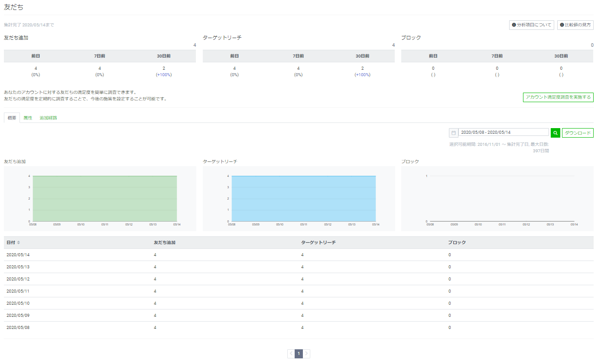The width and height of the screenshot is (601, 364).
Task: Click the date range input field
Action: pos(504,132)
